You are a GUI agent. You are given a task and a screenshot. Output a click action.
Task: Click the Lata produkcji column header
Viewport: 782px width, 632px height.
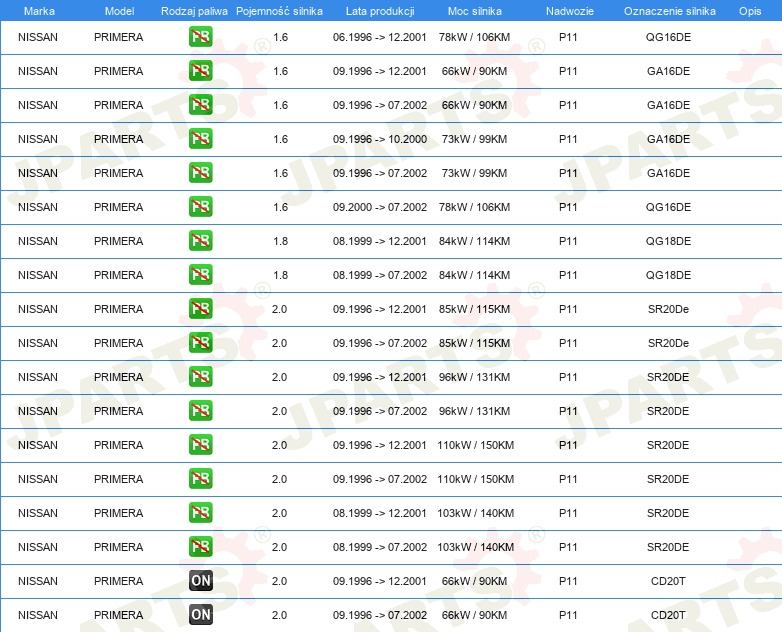coord(380,11)
